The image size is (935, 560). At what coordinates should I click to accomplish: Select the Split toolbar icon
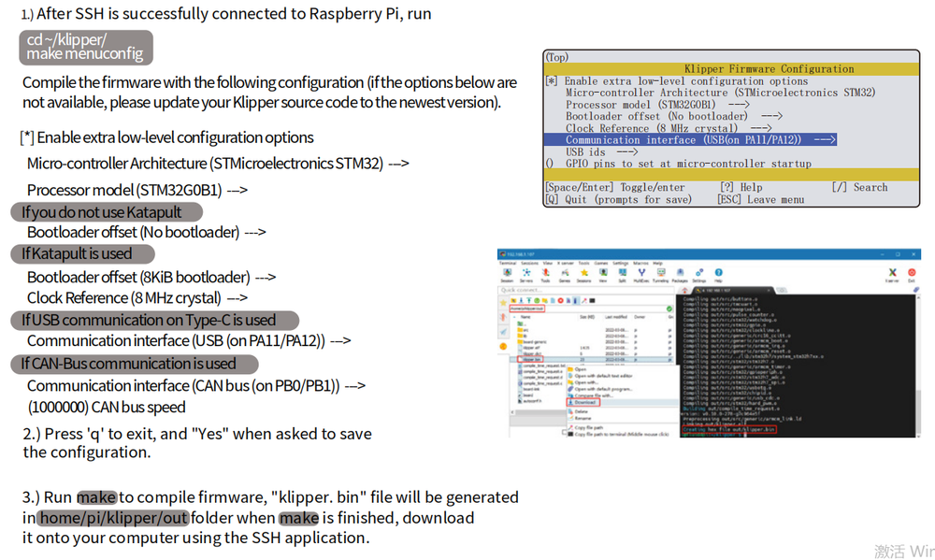(621, 274)
